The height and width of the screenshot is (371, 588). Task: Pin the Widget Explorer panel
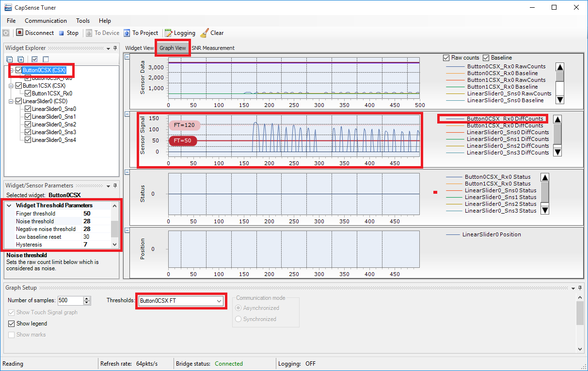point(115,48)
